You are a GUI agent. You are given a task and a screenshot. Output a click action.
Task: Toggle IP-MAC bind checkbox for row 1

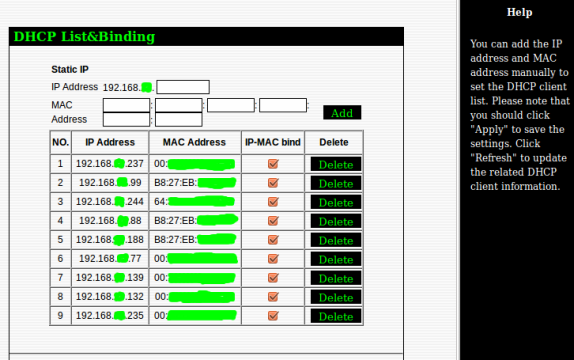273,164
